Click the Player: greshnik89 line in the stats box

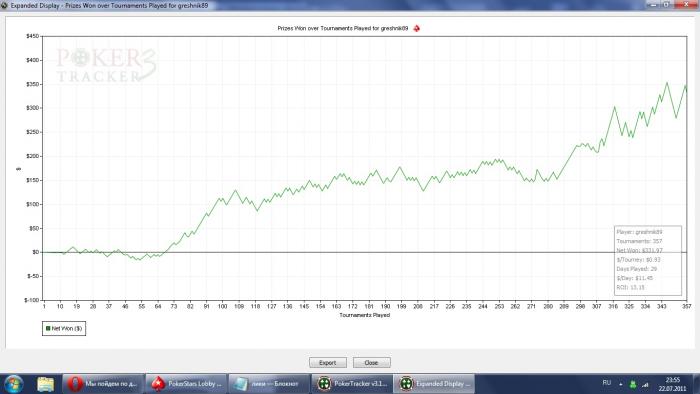[x=639, y=232]
